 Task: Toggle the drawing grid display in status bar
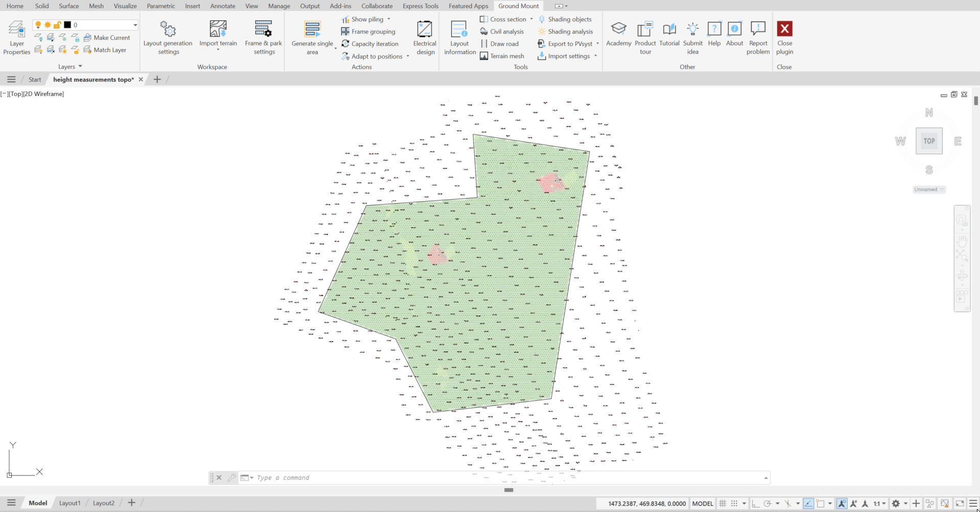coord(722,503)
